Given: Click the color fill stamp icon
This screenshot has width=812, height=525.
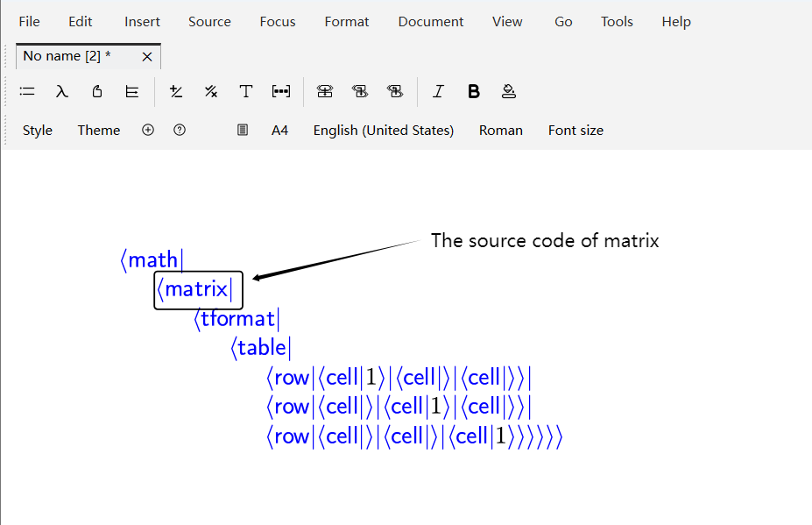Looking at the screenshot, I should click(x=508, y=91).
